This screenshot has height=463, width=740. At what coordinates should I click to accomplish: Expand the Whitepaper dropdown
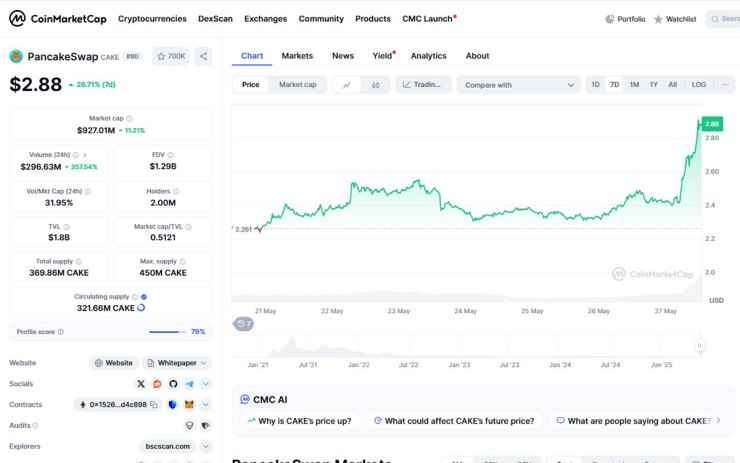click(x=177, y=363)
